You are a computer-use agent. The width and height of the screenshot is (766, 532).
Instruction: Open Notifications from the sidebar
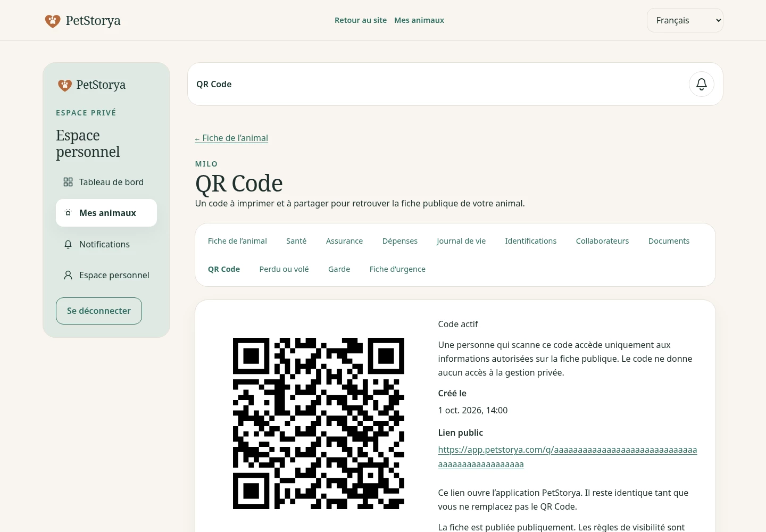106,244
